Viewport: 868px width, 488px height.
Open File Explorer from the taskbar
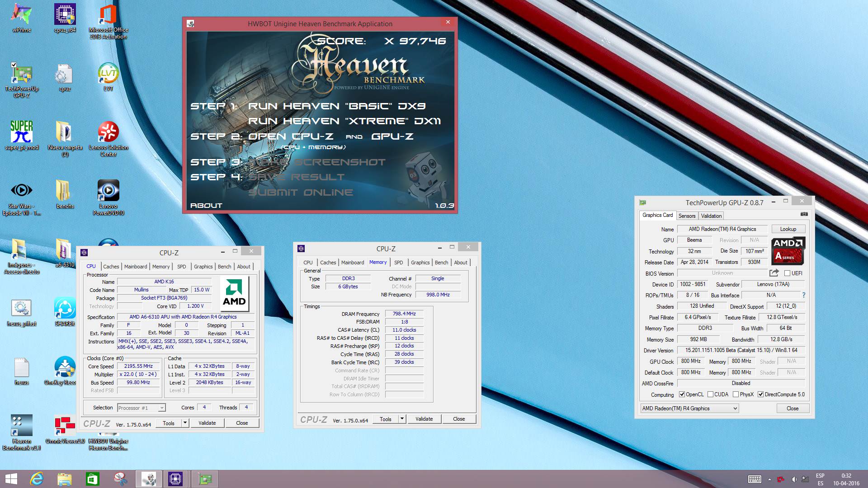tap(64, 479)
